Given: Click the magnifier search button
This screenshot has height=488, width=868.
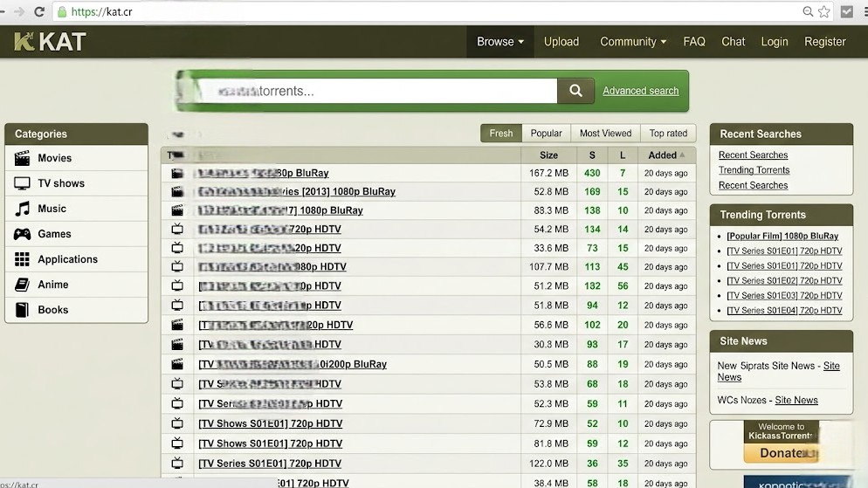Looking at the screenshot, I should pos(575,91).
